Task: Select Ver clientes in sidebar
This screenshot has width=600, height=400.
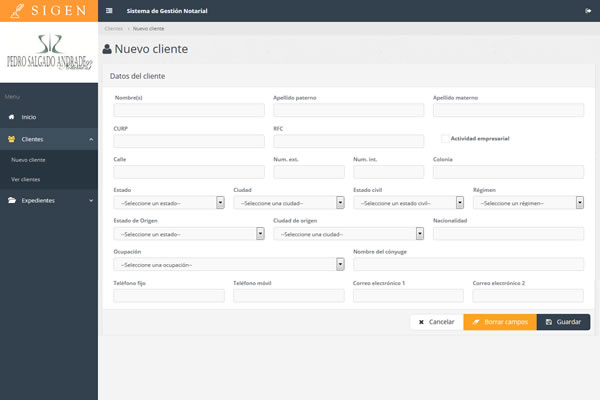Action: click(26, 179)
